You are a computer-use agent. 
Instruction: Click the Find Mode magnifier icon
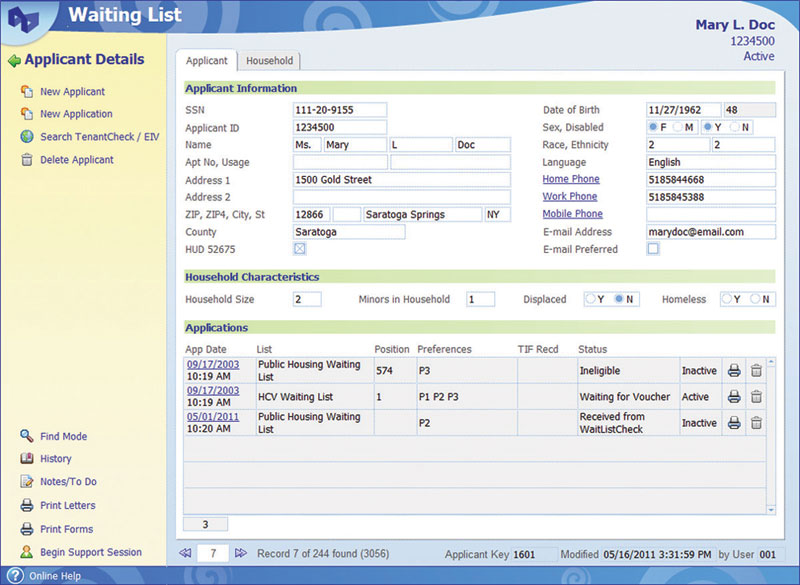coord(27,436)
